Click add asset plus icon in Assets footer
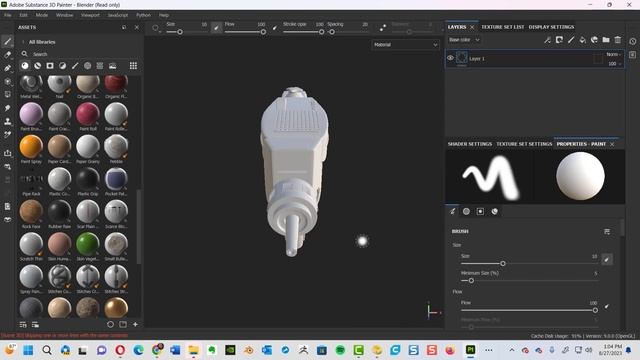Viewport: 640px width, 360px height. (136, 324)
